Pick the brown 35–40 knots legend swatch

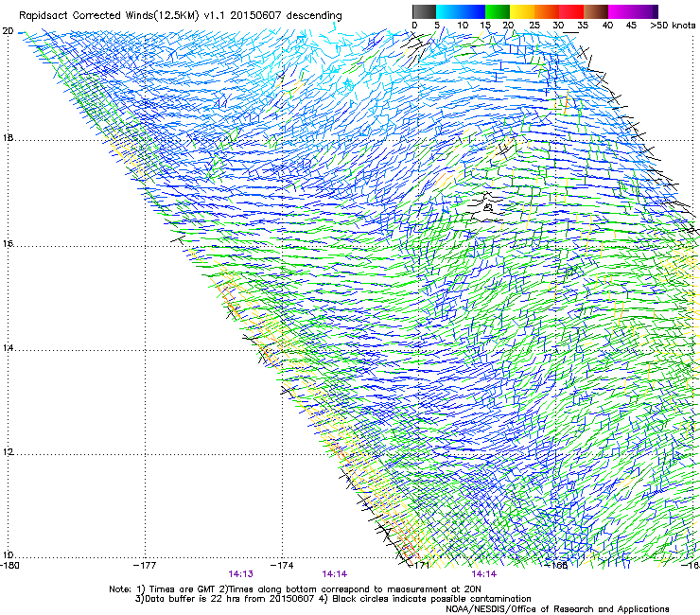[596, 11]
